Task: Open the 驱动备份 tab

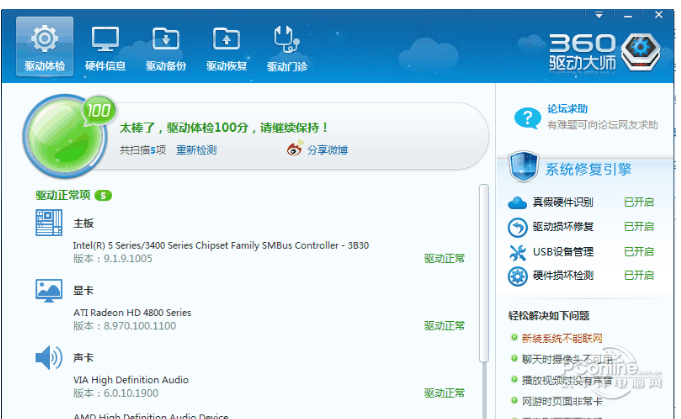Action: pos(165,47)
